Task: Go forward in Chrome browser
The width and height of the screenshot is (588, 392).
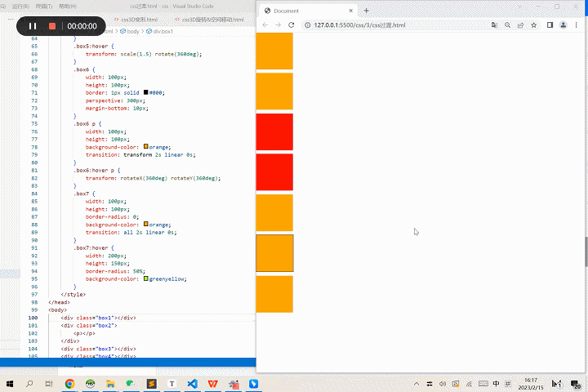Action: pyautogui.click(x=278, y=25)
